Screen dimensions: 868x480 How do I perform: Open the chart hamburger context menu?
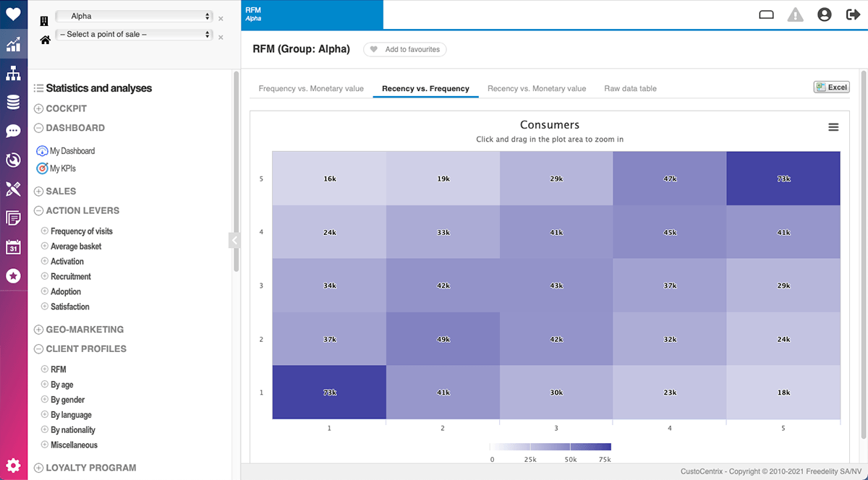tap(833, 127)
